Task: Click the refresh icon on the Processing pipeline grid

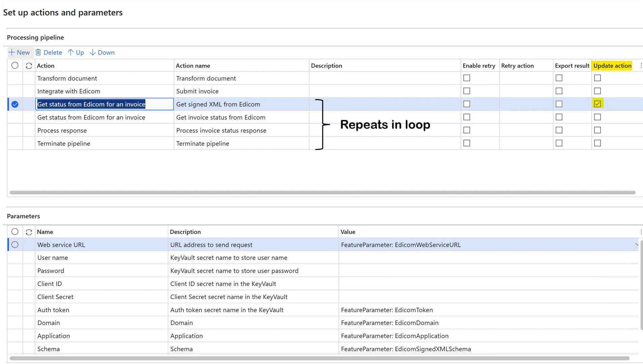Action: click(28, 65)
